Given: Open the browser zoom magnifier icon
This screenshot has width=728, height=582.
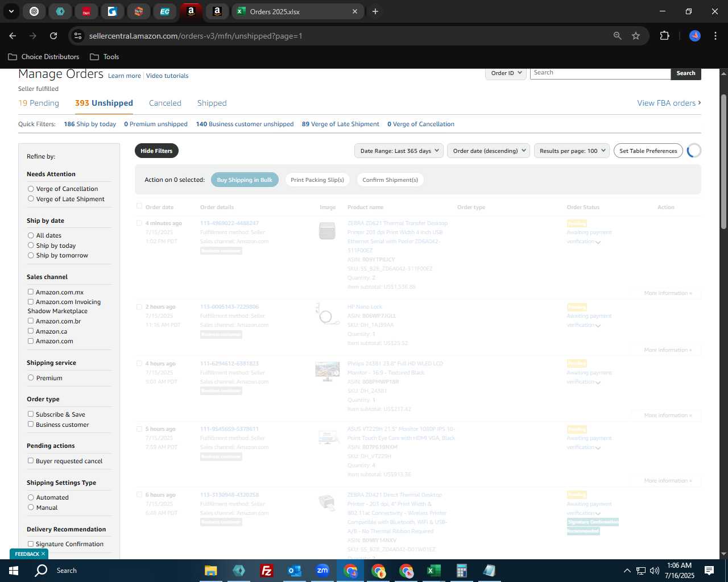Looking at the screenshot, I should tap(618, 36).
